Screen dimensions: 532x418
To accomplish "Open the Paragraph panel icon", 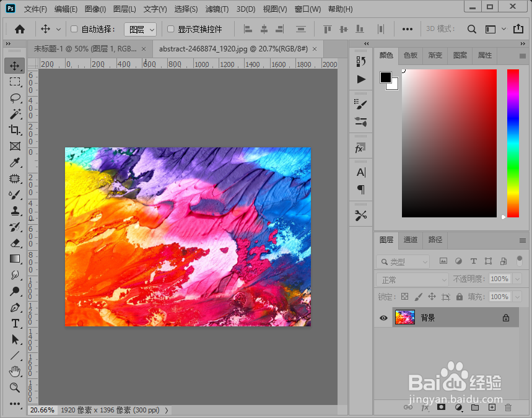I will click(x=361, y=189).
